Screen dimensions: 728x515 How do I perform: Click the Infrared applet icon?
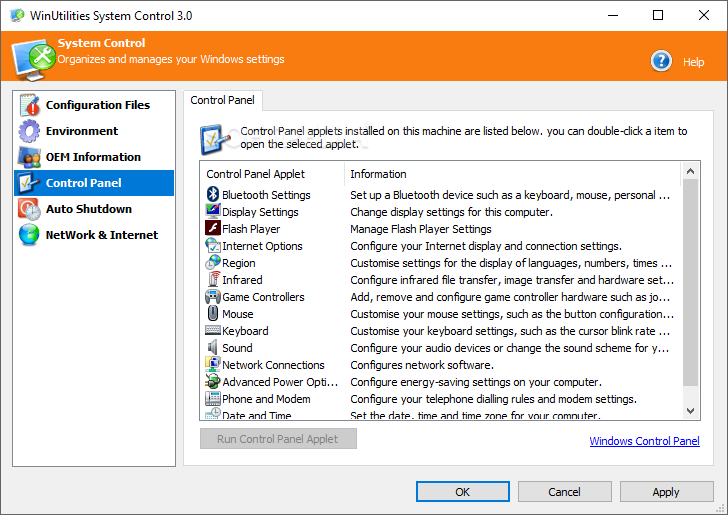(214, 279)
